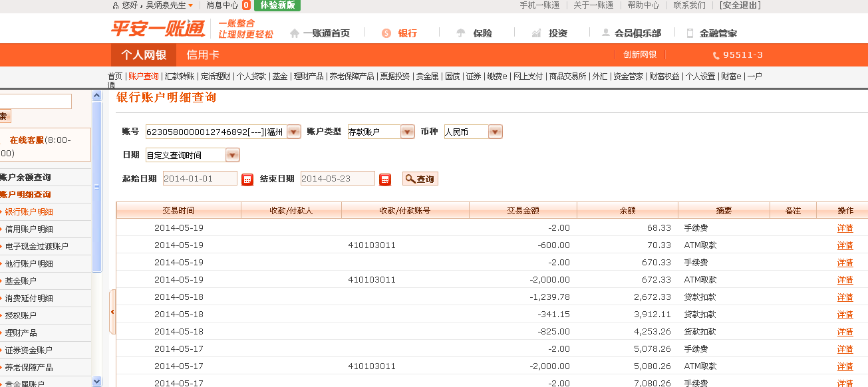Open 详情 for the 68.33 balance row
The width and height of the screenshot is (868, 387).
coord(845,228)
